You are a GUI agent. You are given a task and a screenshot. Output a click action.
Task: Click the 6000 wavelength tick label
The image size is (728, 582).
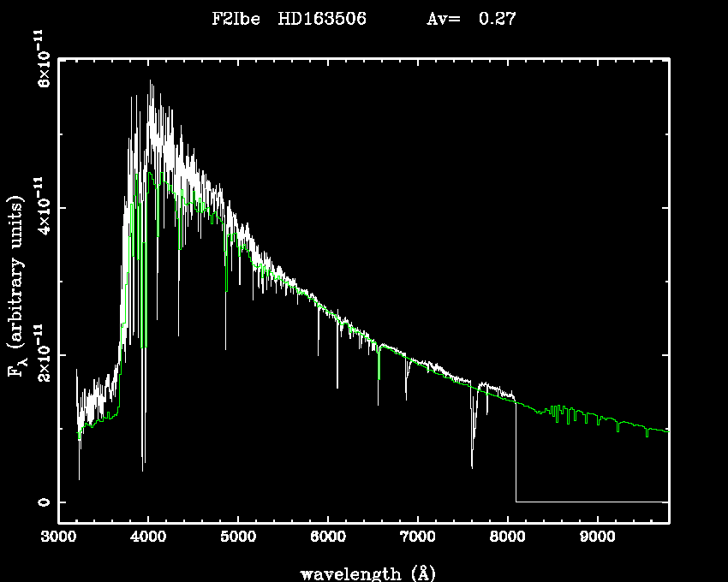pyautogui.click(x=328, y=537)
